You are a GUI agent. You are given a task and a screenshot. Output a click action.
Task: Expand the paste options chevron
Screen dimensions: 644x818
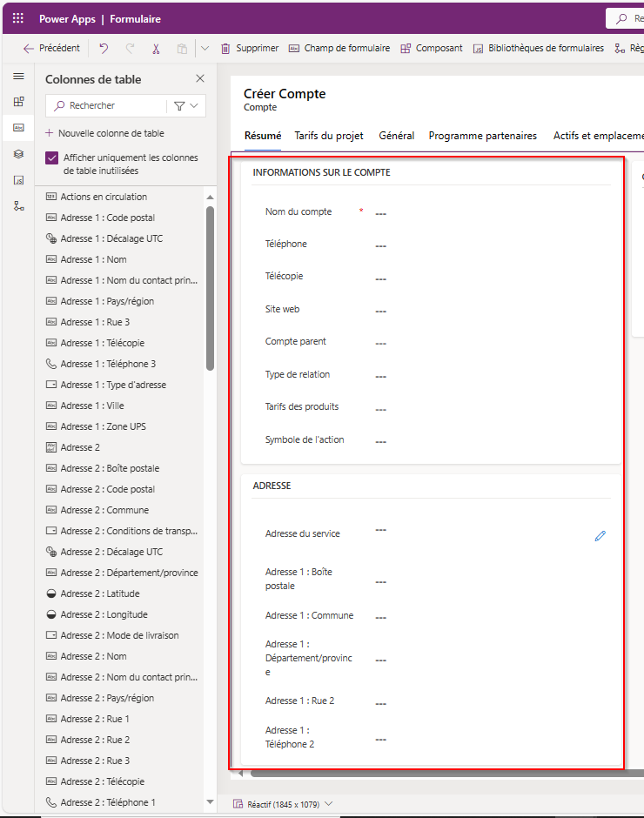coord(205,49)
